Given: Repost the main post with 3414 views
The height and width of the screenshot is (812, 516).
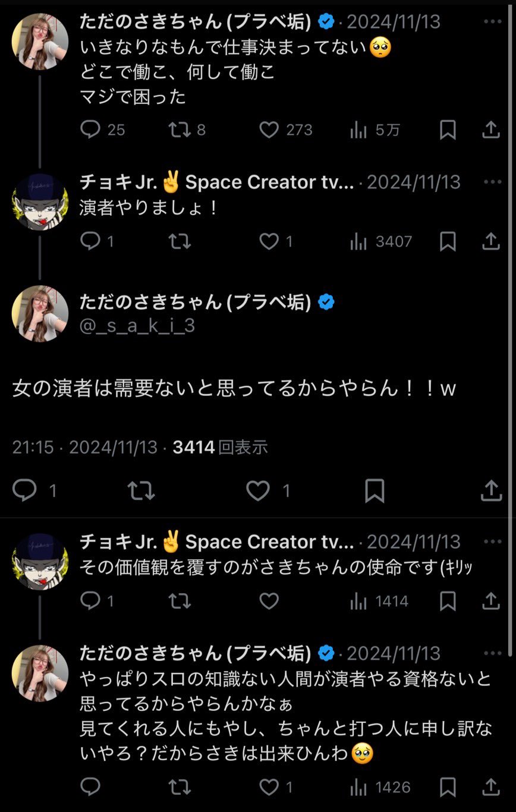Looking at the screenshot, I should [141, 490].
